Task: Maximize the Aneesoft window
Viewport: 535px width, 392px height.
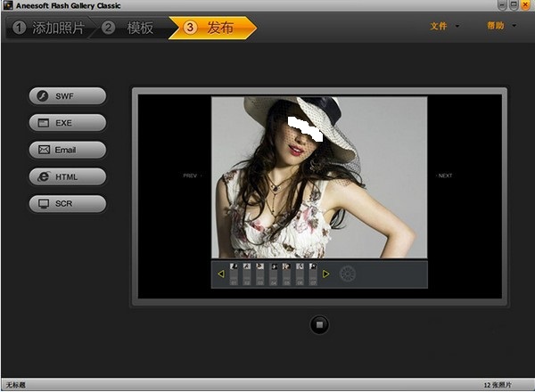Action: click(514, 4)
